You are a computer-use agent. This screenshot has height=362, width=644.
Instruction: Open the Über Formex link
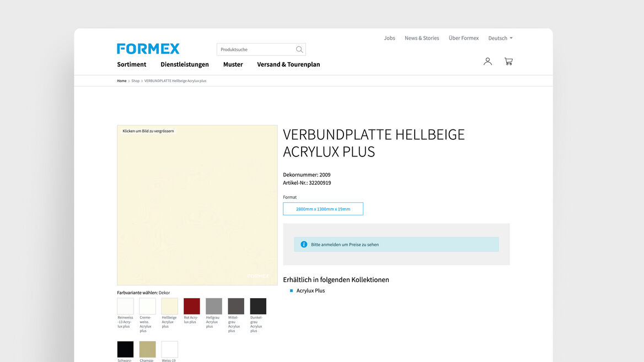click(464, 38)
